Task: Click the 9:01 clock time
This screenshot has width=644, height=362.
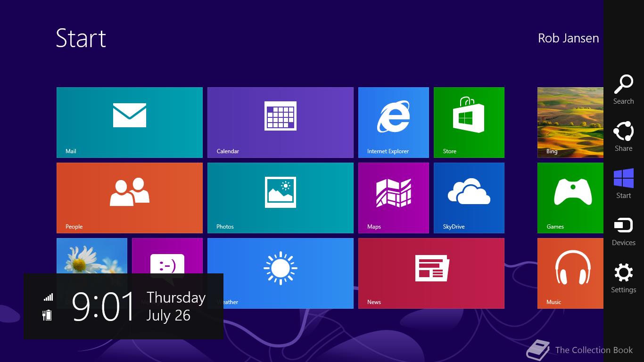Action: [x=104, y=306]
